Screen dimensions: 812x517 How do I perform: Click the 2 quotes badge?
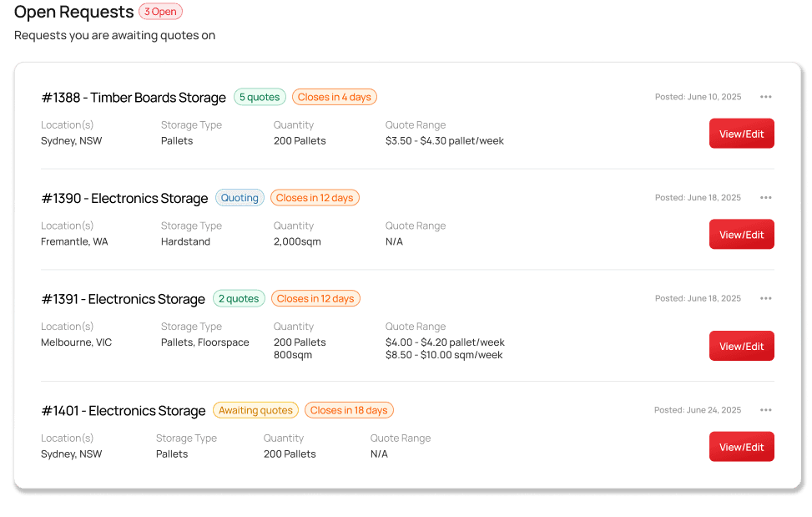point(239,298)
